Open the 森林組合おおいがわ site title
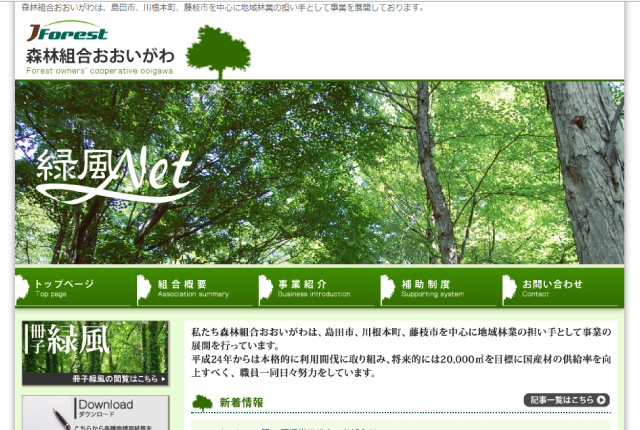 click(100, 56)
